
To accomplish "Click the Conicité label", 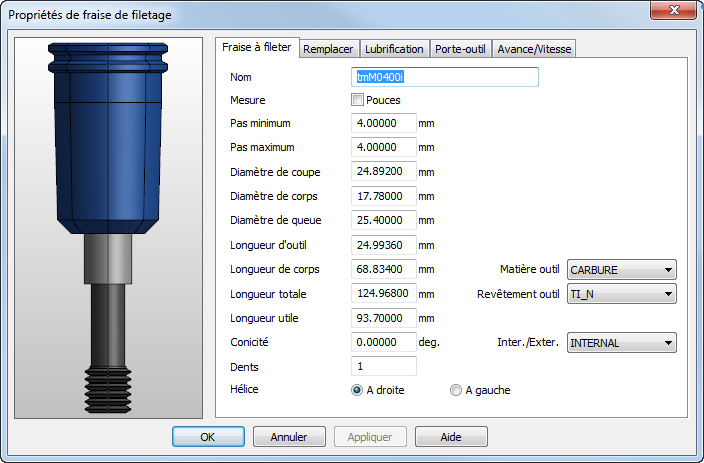I will (249, 342).
